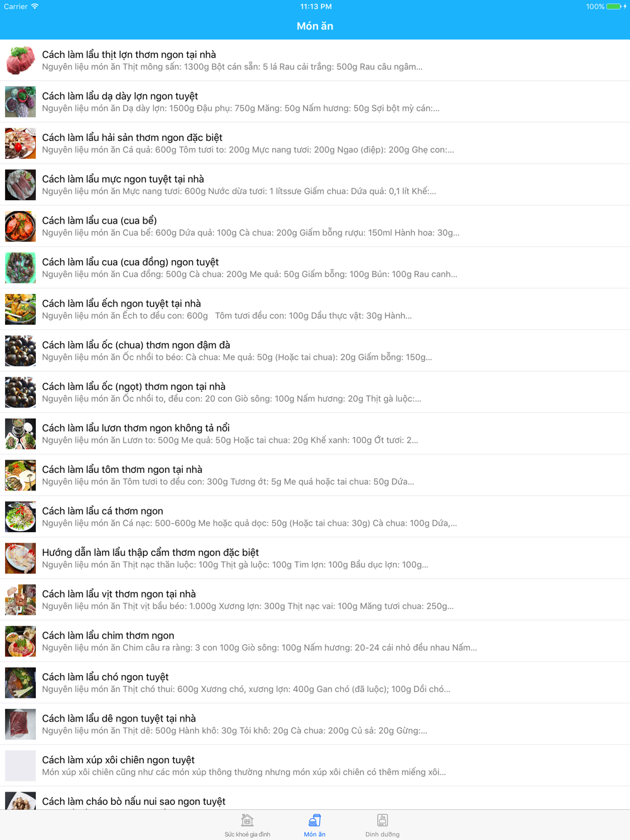Open Cách làm lẩu dê recipe
The height and width of the screenshot is (840, 630).
(315, 724)
